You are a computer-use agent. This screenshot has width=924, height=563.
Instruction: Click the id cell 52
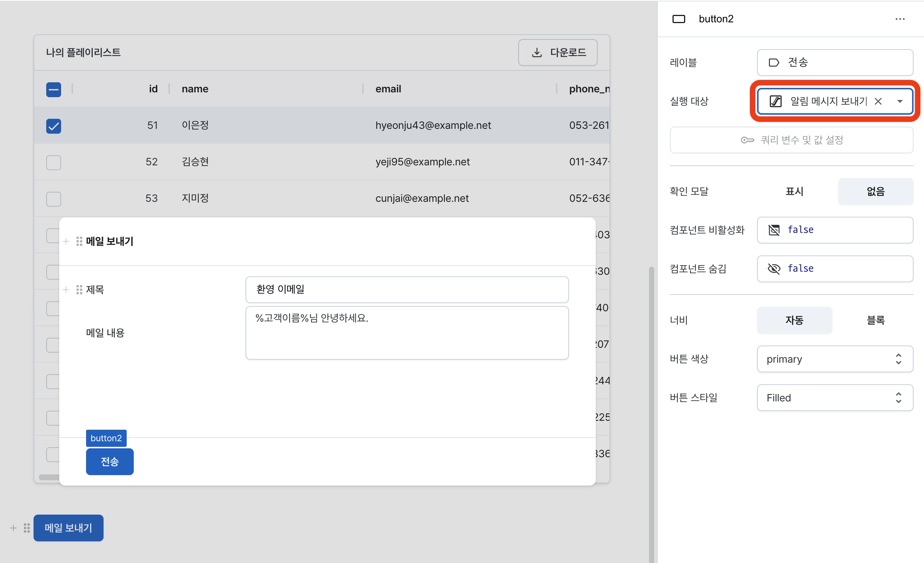[x=152, y=162]
